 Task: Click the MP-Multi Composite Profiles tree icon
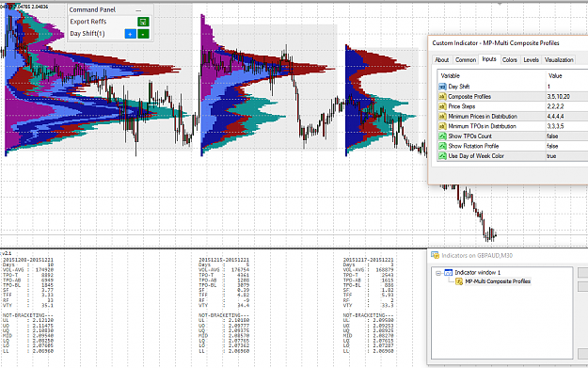[459, 281]
